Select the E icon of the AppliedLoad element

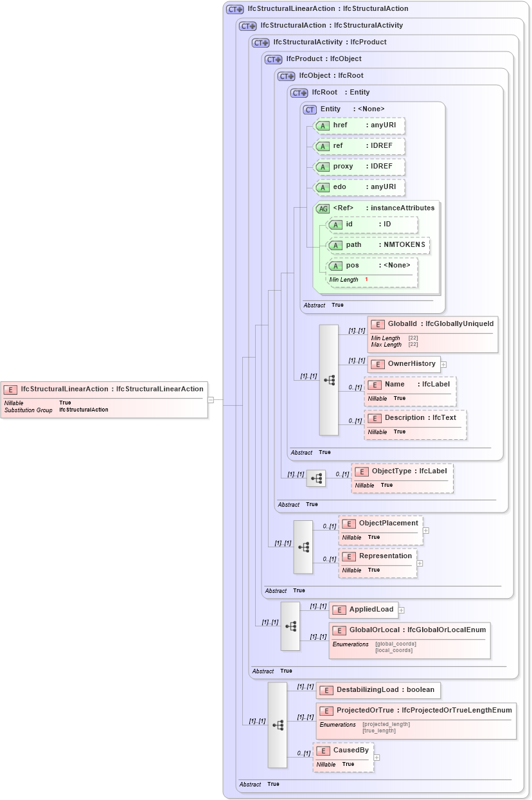(x=339, y=610)
